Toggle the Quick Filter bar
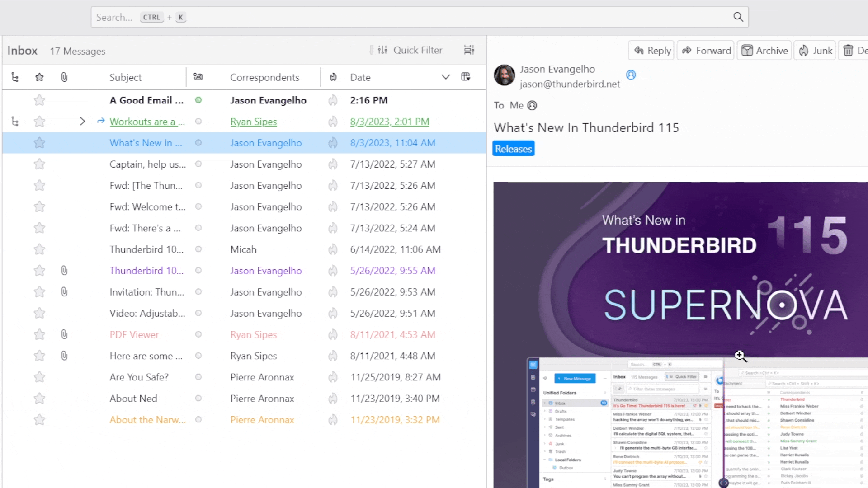The width and height of the screenshot is (868, 488). pos(410,50)
